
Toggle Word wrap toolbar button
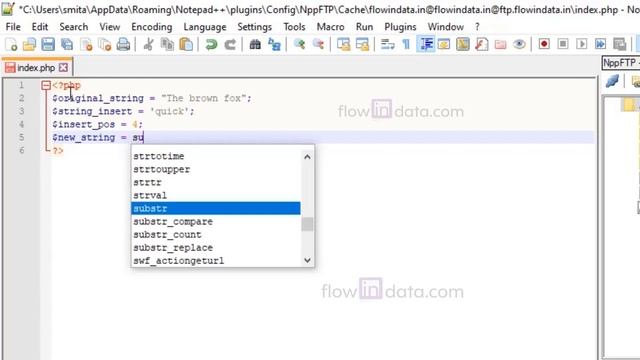[x=387, y=44]
